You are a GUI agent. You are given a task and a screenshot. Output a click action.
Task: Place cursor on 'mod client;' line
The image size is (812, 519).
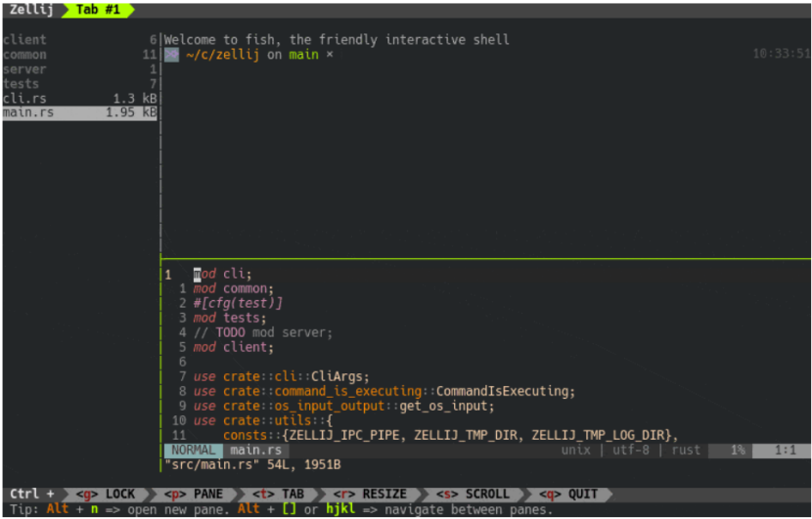234,347
